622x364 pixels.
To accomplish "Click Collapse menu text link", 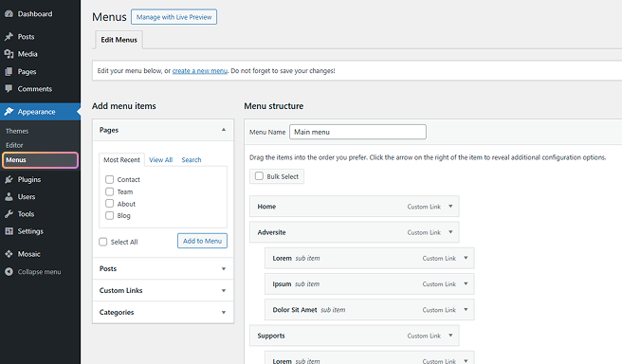I will [x=39, y=272].
